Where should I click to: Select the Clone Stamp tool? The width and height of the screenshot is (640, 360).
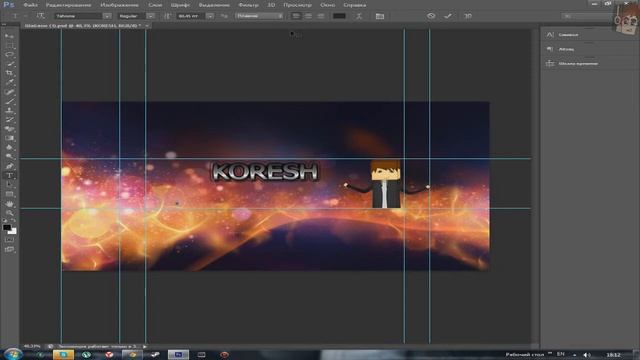pos(9,110)
